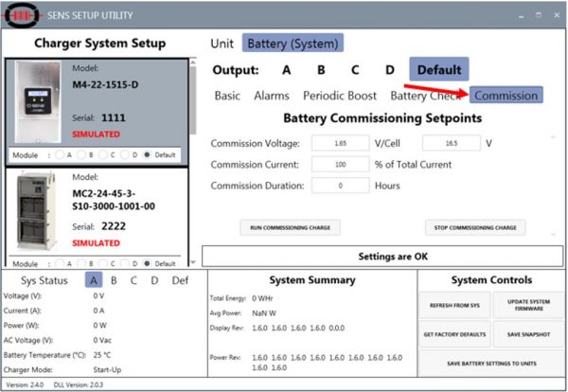Click charger list scroll up arrow
Image resolution: width=568 pixels, height=392 pixels.
click(x=193, y=62)
